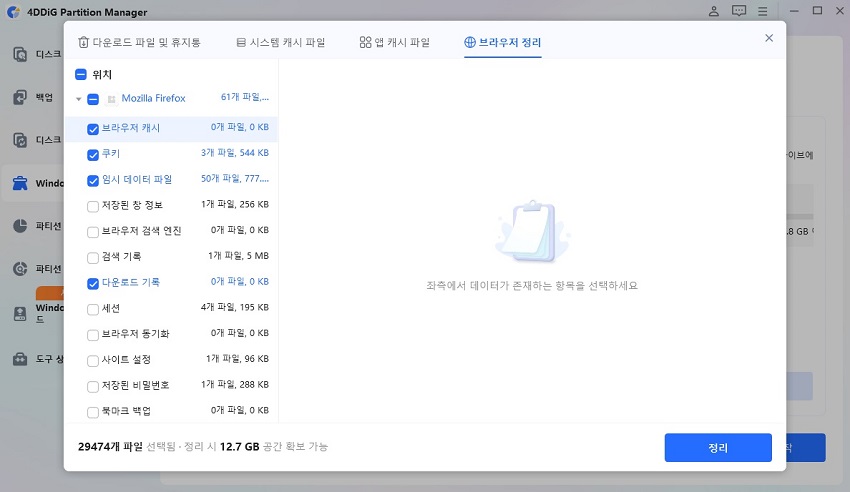The image size is (850, 492).
Task: Switch to 다운로드 파일 및 휴지통 tab
Action: point(139,42)
